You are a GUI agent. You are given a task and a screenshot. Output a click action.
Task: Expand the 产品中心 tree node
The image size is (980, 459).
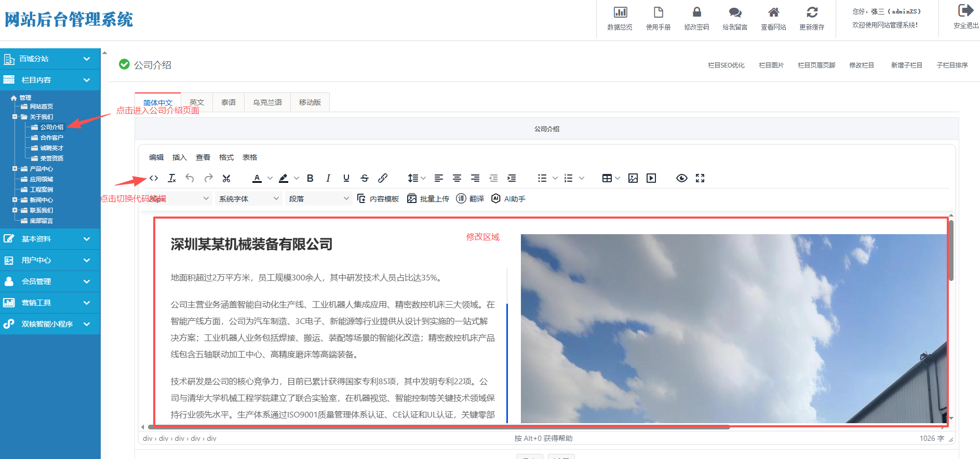click(15, 169)
